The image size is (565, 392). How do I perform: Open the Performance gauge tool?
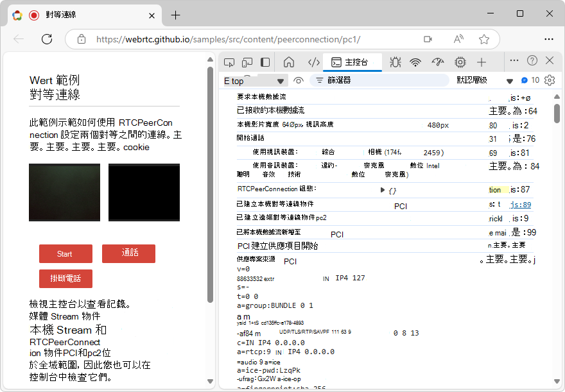(438, 62)
